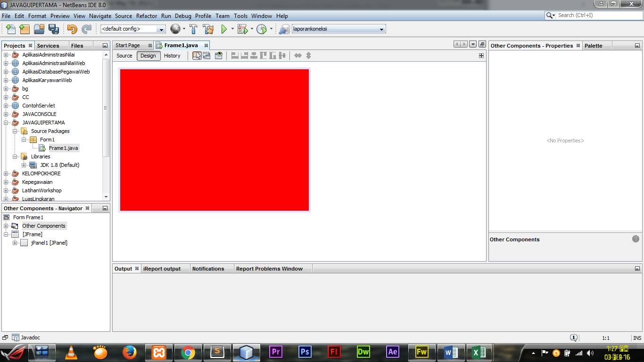Undo the last action

tap(71, 29)
